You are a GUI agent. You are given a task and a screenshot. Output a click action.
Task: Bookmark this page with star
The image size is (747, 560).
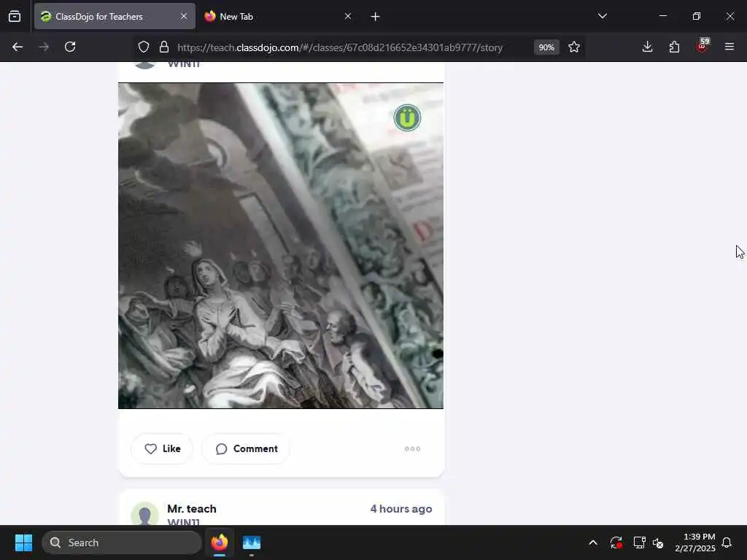click(574, 47)
